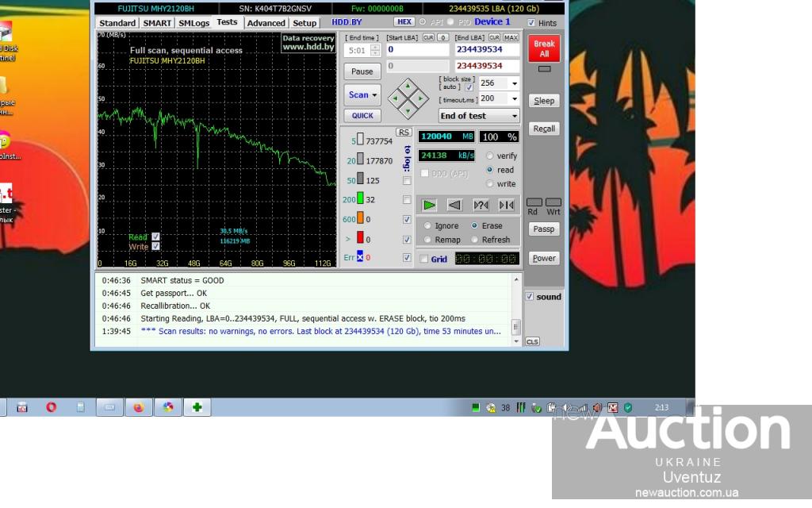Open the timeout dropdown showing 200
The width and height of the screenshot is (812, 508).
514,98
